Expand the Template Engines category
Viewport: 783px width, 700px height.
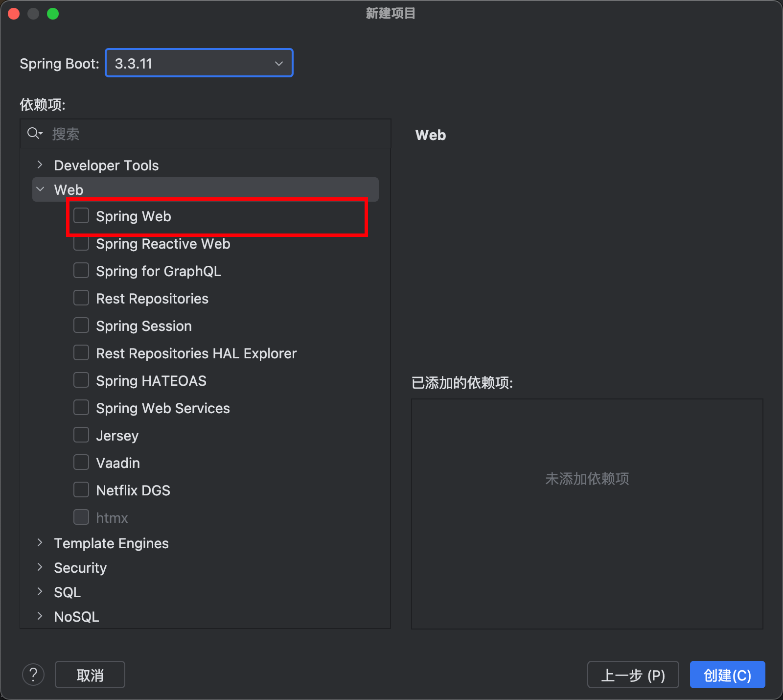[40, 542]
